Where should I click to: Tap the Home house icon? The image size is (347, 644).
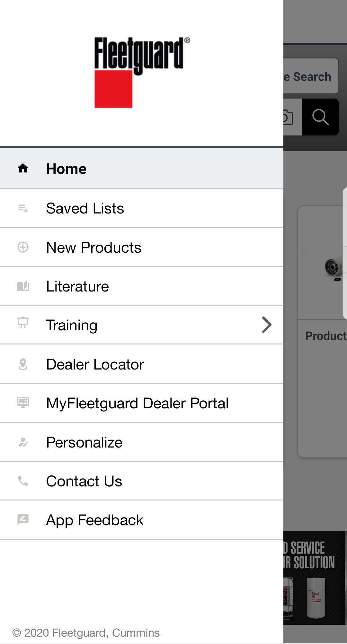click(x=23, y=168)
